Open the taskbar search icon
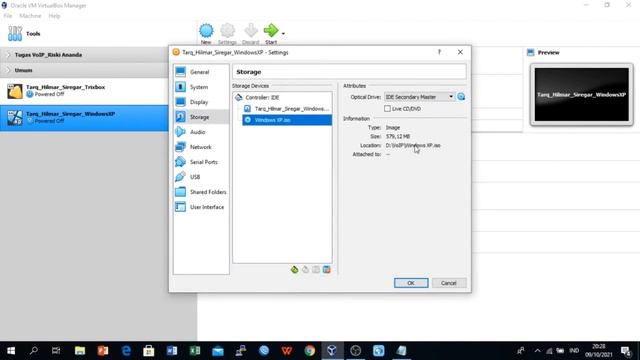Viewport: 640px width, 360px height. (x=34, y=351)
